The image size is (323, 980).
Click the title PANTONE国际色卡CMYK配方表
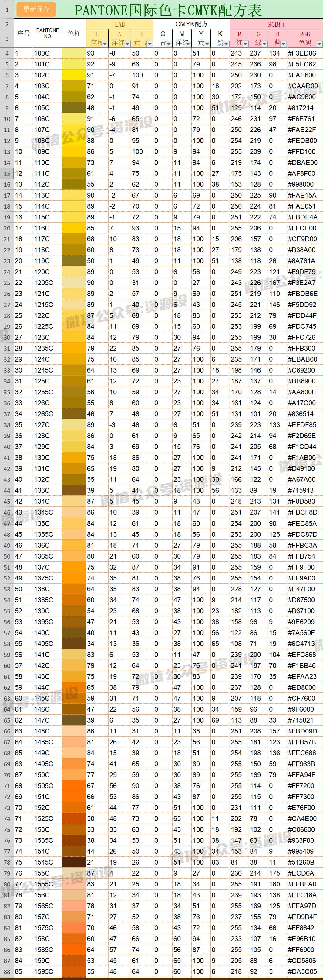[168, 10]
